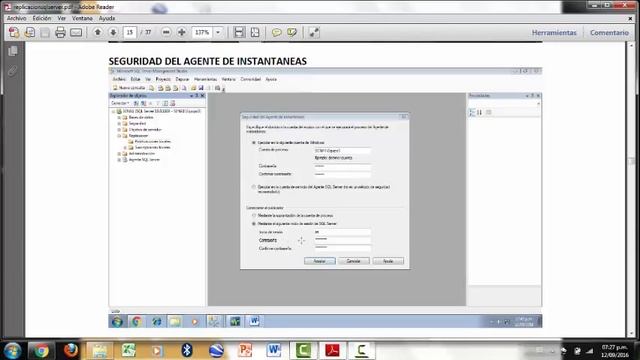640x360 pixels.
Task: Zoom out with the minus button
Action: point(166,32)
